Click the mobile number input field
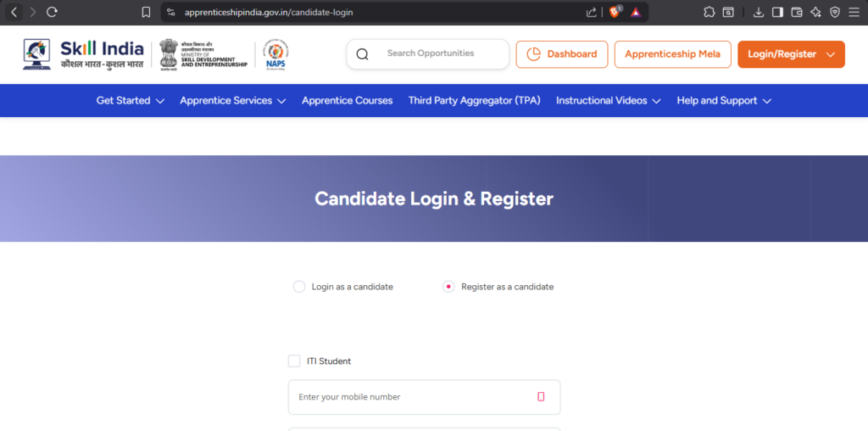The width and height of the screenshot is (868, 431). point(415,397)
